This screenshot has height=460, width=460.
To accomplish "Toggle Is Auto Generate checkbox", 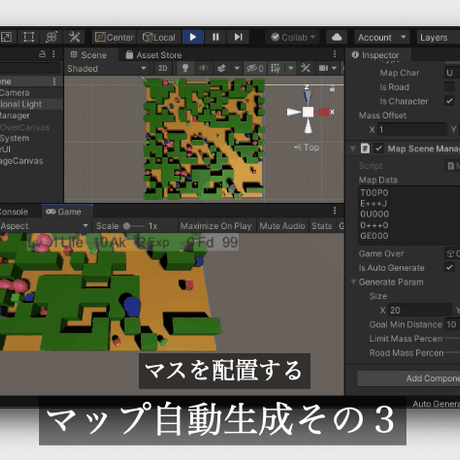I will tap(449, 267).
